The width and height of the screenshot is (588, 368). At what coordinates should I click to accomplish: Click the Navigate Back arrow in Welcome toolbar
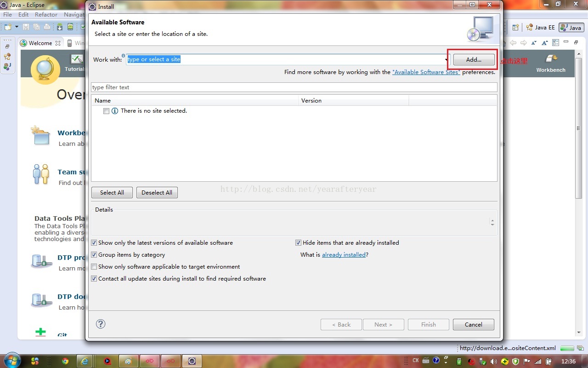tap(513, 43)
